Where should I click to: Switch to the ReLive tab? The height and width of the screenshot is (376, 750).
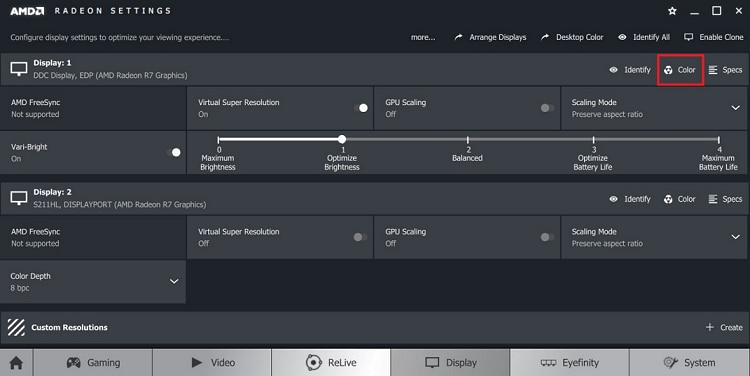(x=331, y=363)
